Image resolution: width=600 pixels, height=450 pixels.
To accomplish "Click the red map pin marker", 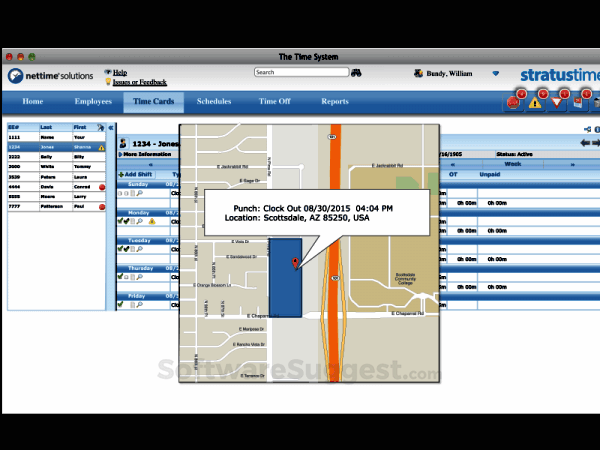I will pyautogui.click(x=294, y=263).
